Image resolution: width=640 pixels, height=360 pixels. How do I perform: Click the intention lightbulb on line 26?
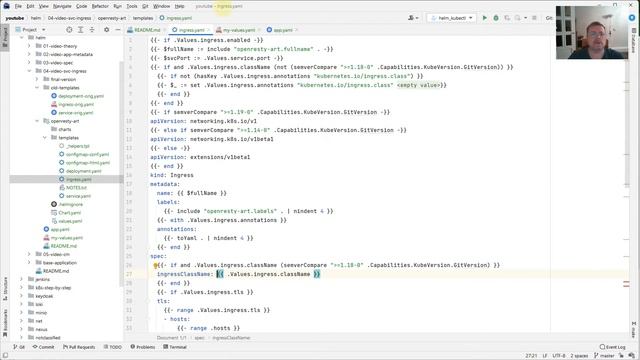(156, 265)
